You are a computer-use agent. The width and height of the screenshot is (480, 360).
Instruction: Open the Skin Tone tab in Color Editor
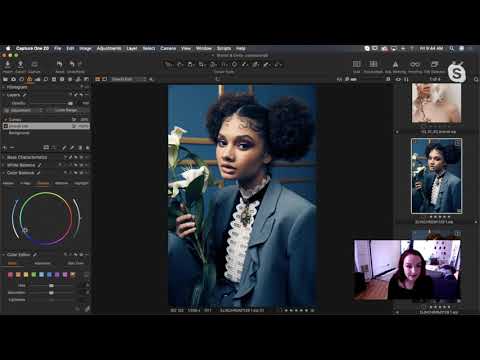point(76,263)
